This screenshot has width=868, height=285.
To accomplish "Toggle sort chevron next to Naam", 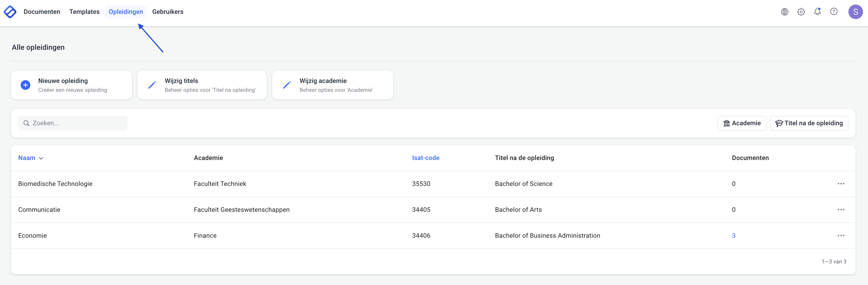I will coord(41,158).
